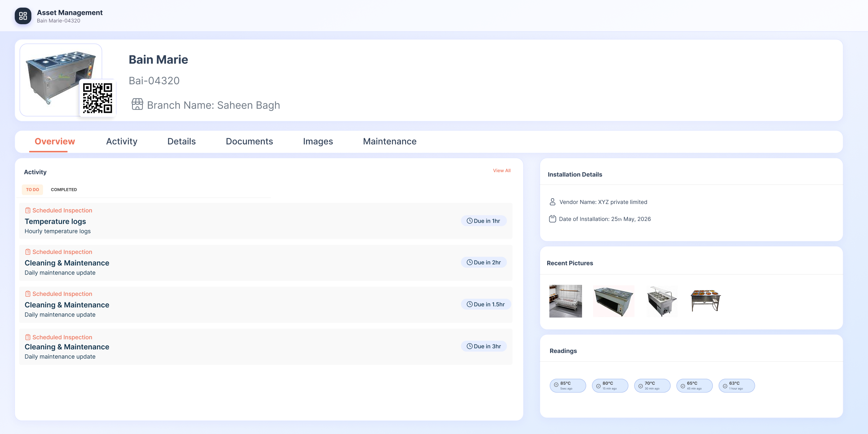This screenshot has width=868, height=434.
Task: Click Vendor Name: XYZ private limited text
Action: pyautogui.click(x=603, y=202)
